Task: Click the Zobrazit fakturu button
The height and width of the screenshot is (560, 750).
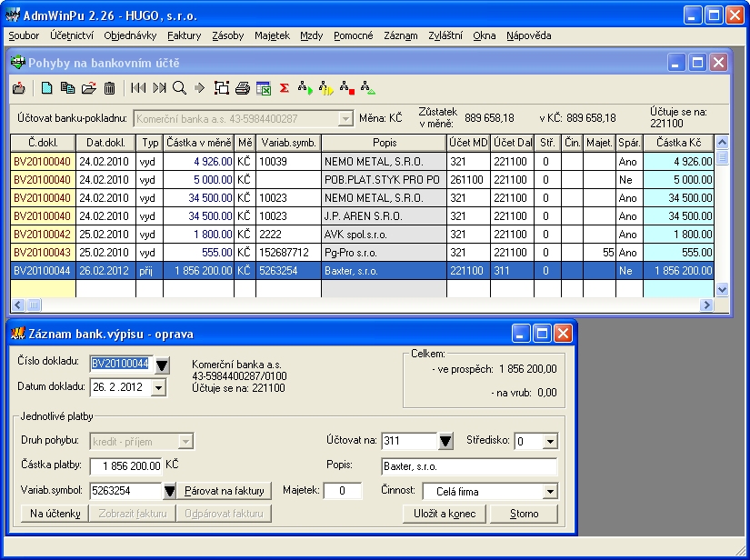Action: (x=133, y=514)
